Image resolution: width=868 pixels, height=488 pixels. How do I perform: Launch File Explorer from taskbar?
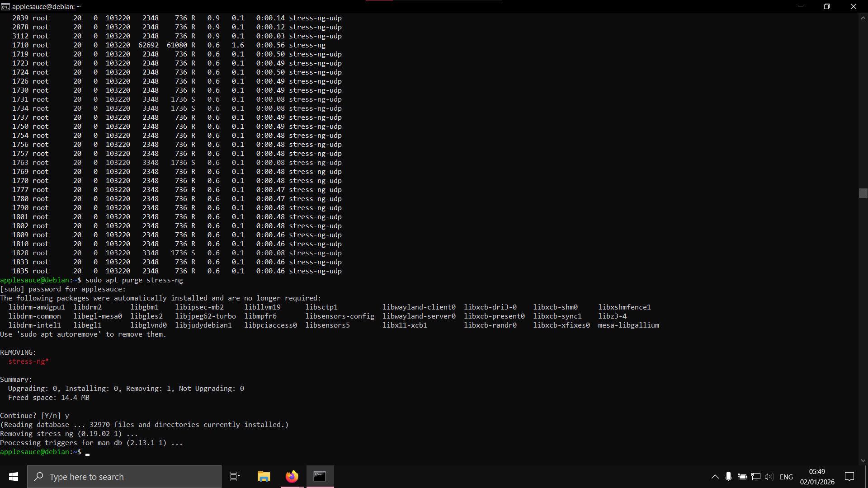(x=264, y=477)
